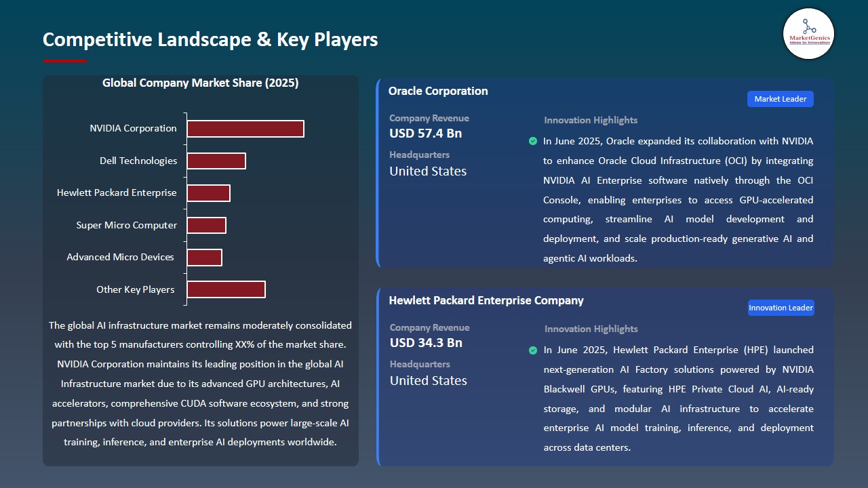Select the Hewlett Packard Enterprise bar
Image resolution: width=868 pixels, height=488 pixels.
point(209,193)
